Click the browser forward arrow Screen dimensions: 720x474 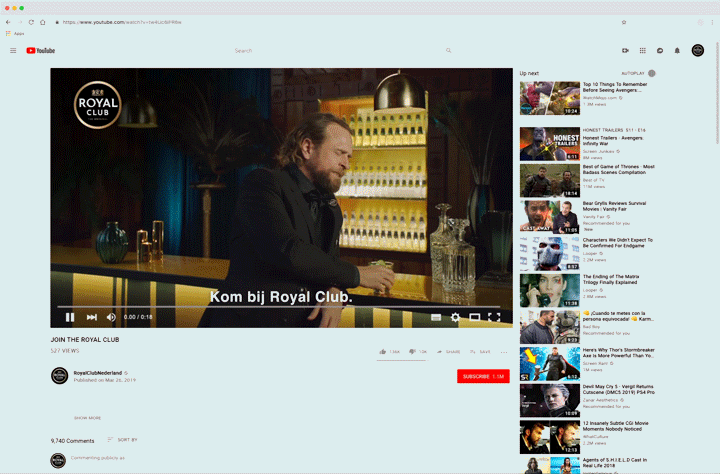(20, 22)
